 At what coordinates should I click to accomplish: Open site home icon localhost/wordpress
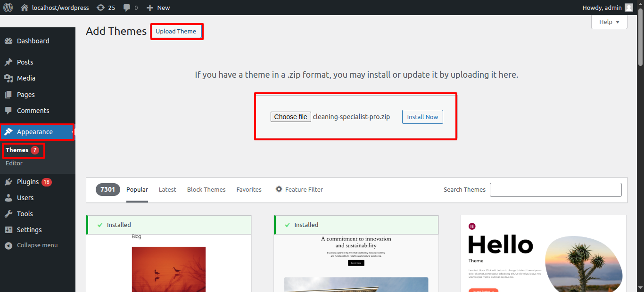25,8
